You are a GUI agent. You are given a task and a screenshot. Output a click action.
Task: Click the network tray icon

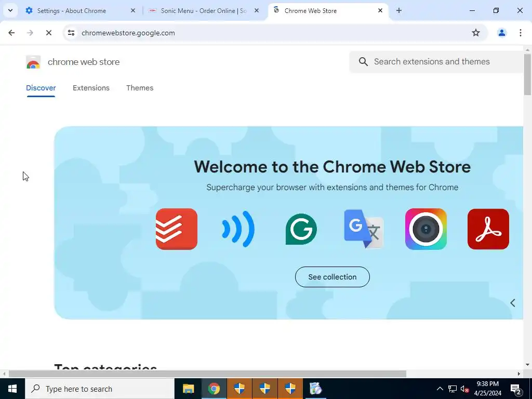[453, 389]
